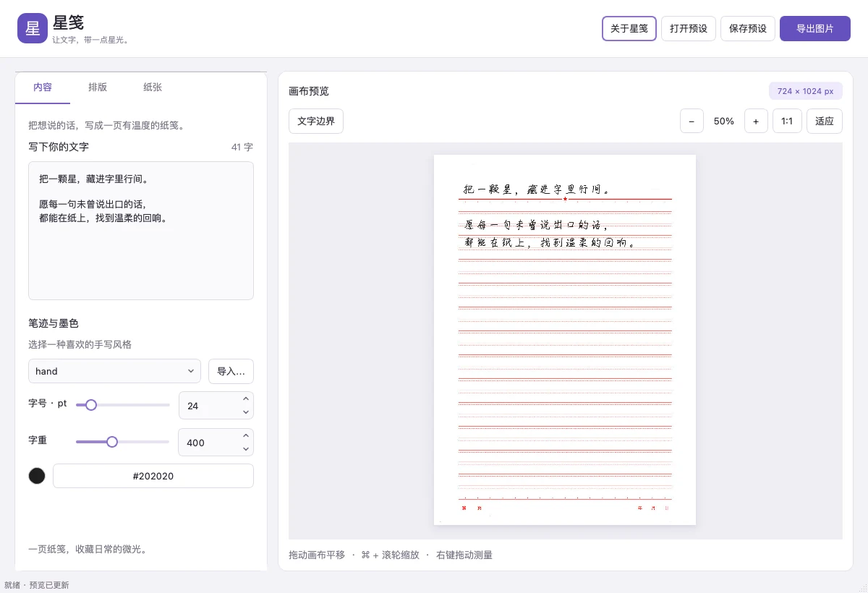Viewport: 868px width, 593px height.
Task: Zoom in the canvas with the plus button
Action: coord(756,121)
